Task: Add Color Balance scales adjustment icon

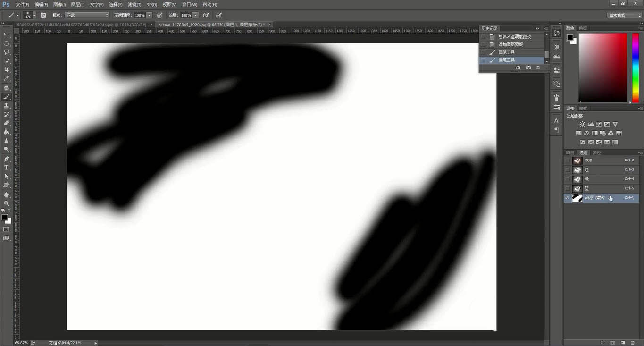Action: [x=586, y=133]
